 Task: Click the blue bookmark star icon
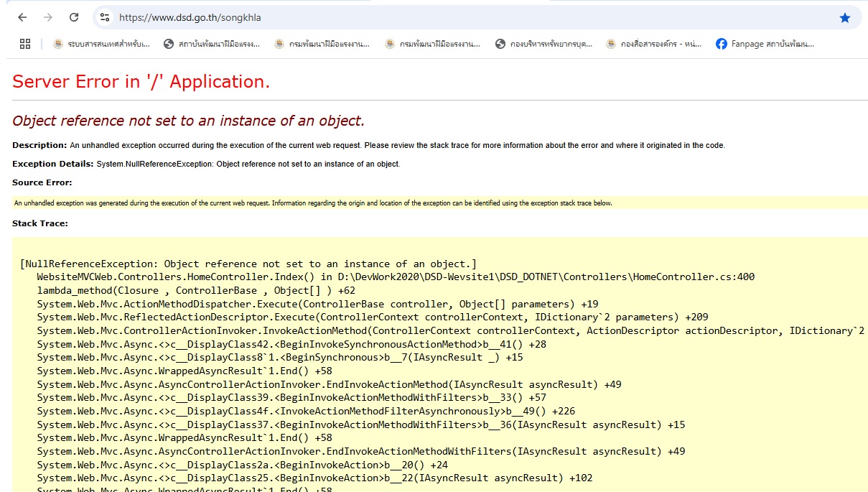tap(844, 17)
